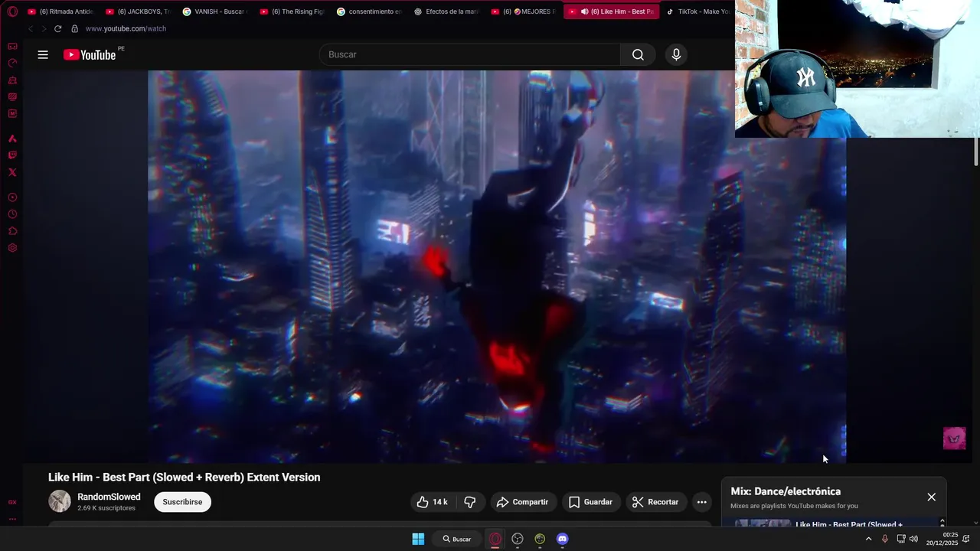Open the Windows Start menu
Viewport: 980px width, 551px height.
(x=418, y=539)
